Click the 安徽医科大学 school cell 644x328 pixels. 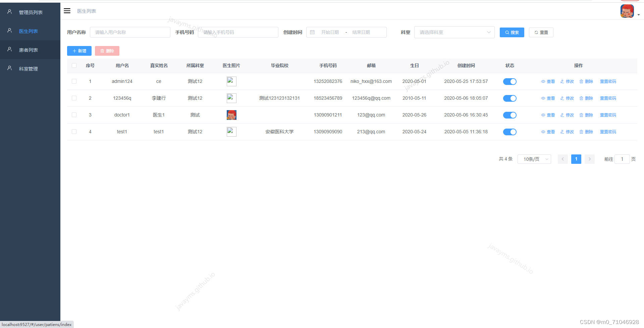279,132
